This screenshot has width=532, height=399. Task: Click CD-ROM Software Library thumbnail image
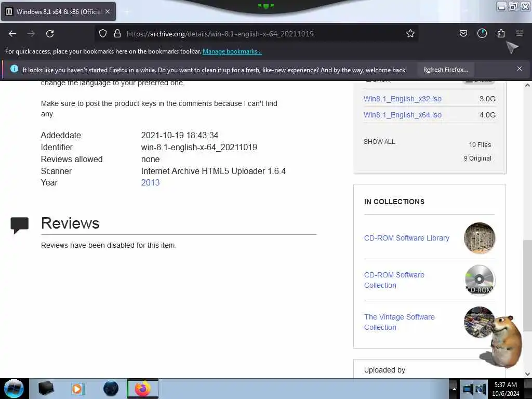(480, 238)
